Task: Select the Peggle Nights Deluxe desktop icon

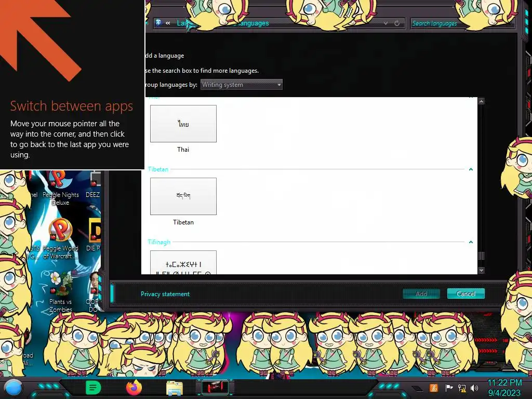Action: (x=60, y=189)
